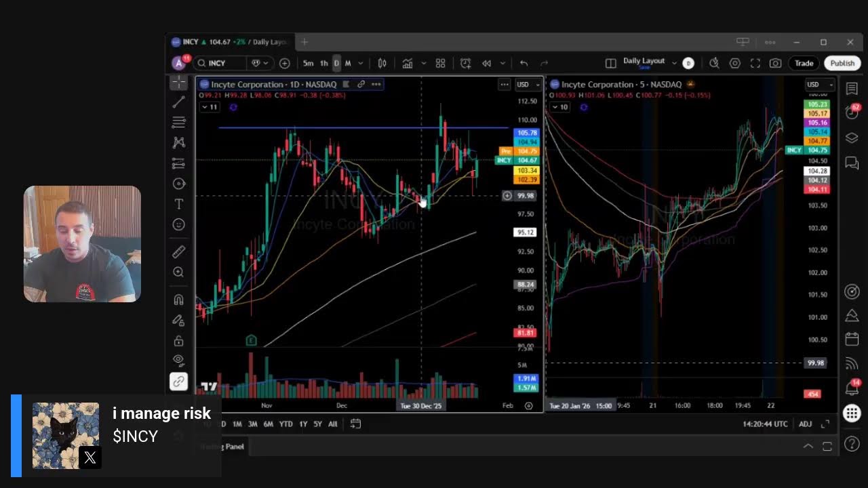Open the INCY symbol search field
Image resolution: width=868 pixels, height=488 pixels.
(x=220, y=63)
